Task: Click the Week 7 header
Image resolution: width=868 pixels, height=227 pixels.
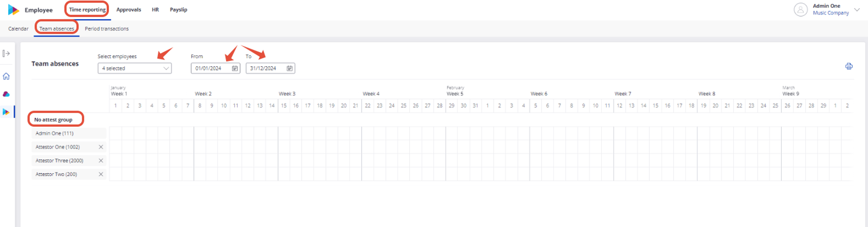Action: (x=623, y=94)
